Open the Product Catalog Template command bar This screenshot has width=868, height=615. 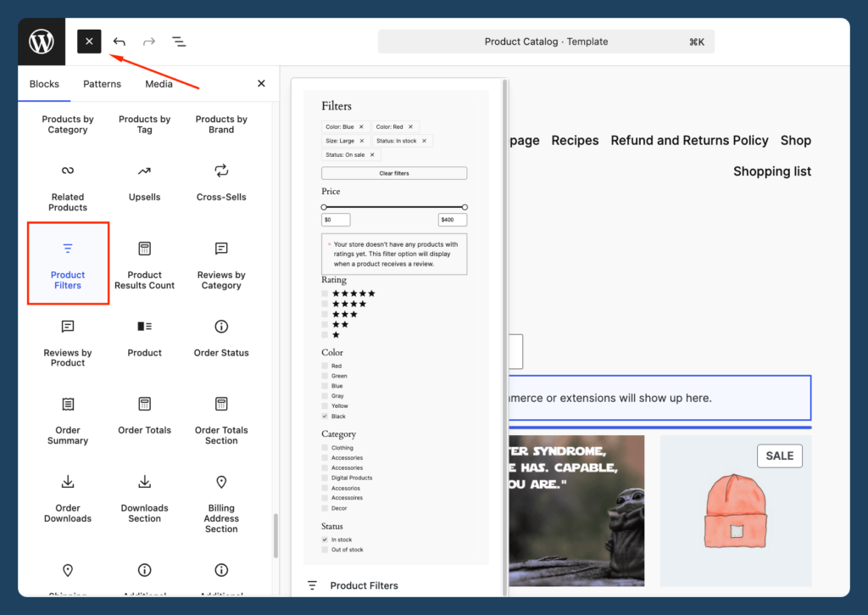tap(546, 42)
